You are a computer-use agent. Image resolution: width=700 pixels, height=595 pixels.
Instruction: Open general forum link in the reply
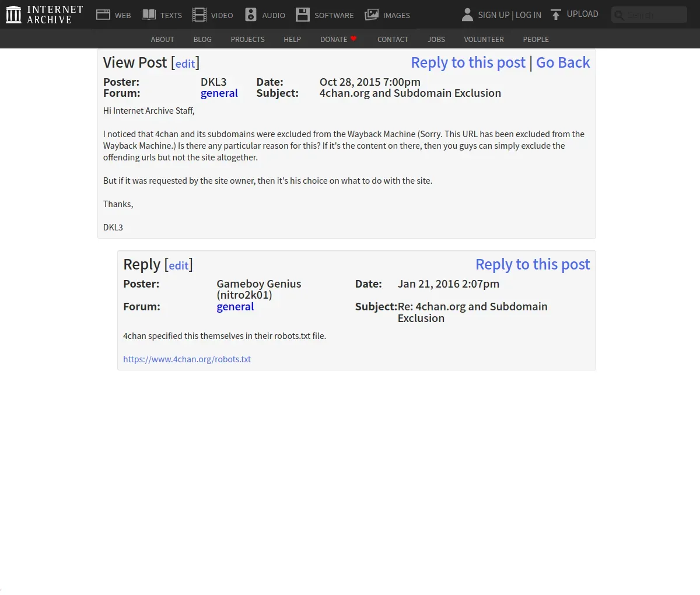coord(235,307)
